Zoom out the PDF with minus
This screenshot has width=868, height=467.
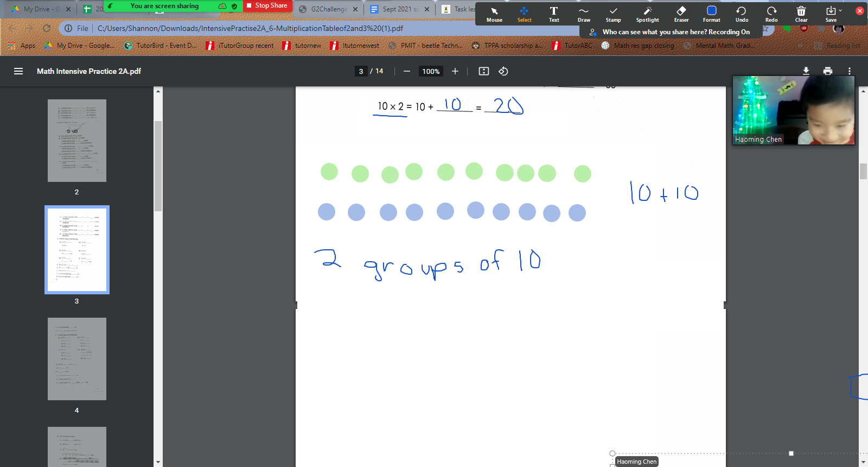[407, 71]
